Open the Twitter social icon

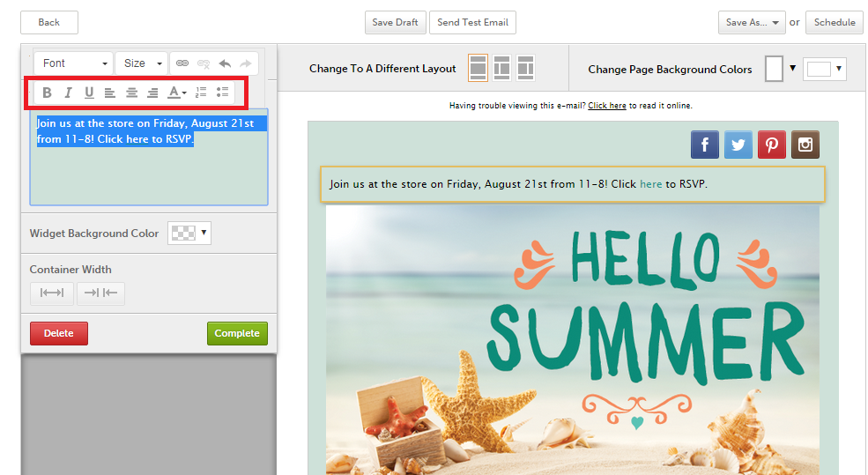click(x=738, y=145)
